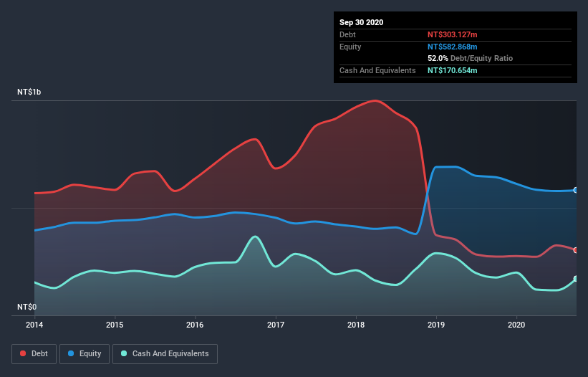This screenshot has width=588, height=377.
Task: Click the 2020 x-axis label
Action: coord(516,325)
